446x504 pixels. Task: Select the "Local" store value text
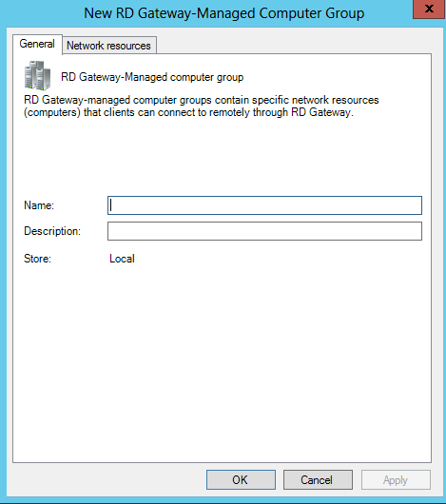[122, 259]
